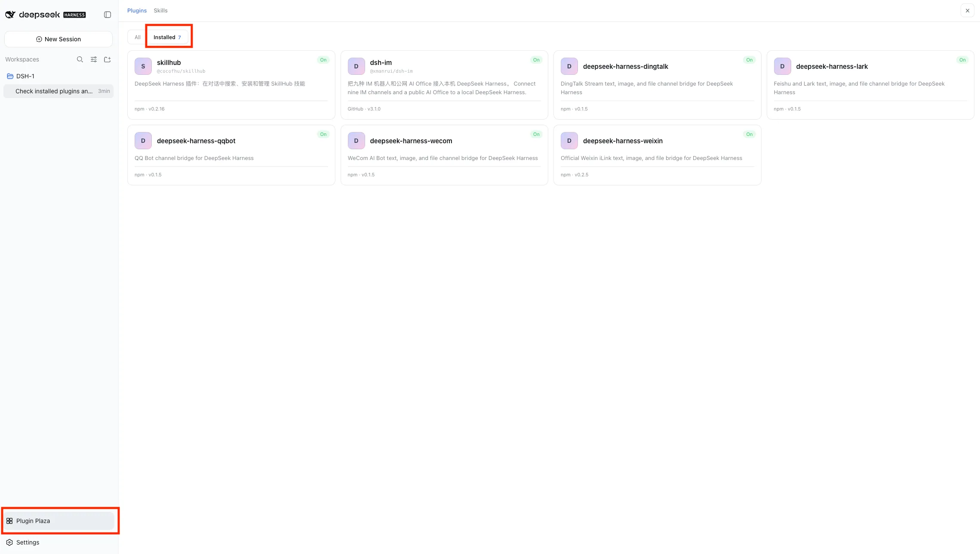980x554 pixels.
Task: Add a new workspace folder icon
Action: pyautogui.click(x=108, y=59)
